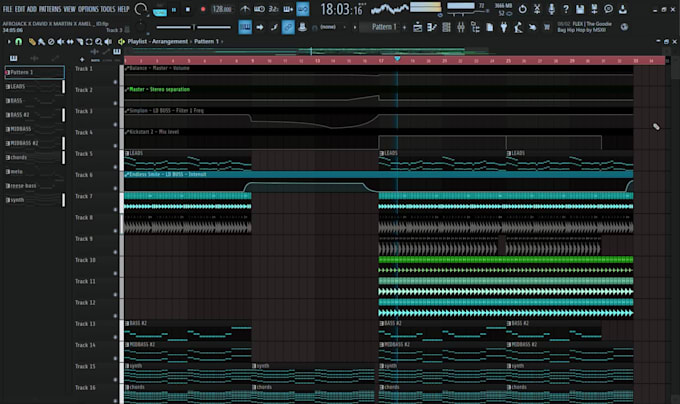The height and width of the screenshot is (404, 680).
Task: Open the OPTIONS menu
Action: pyautogui.click(x=88, y=9)
